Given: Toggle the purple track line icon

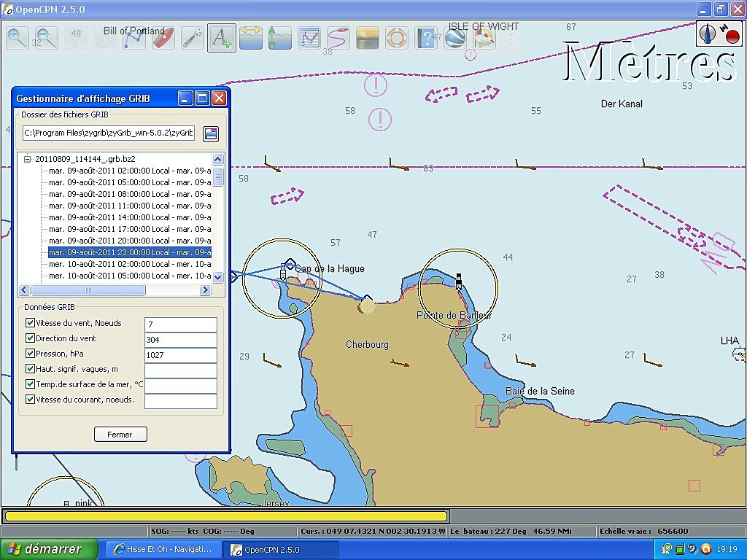Looking at the screenshot, I should click(338, 38).
